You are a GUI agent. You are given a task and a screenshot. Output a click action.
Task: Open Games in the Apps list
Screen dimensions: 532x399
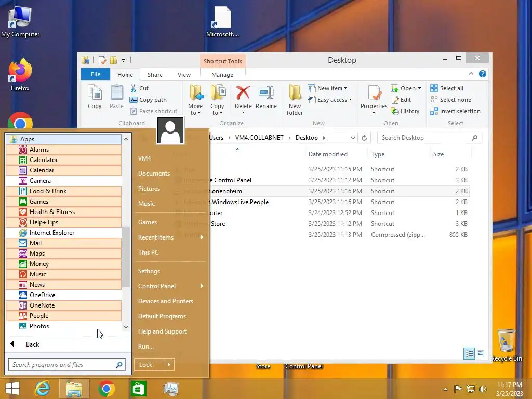point(63,202)
